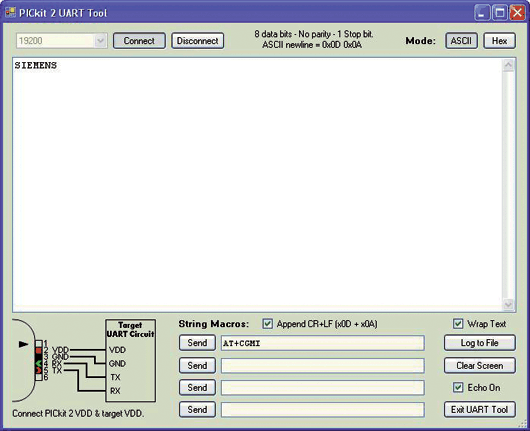Click the PICkit connector pin indicator graphic
The image size is (530, 431).
(39, 361)
